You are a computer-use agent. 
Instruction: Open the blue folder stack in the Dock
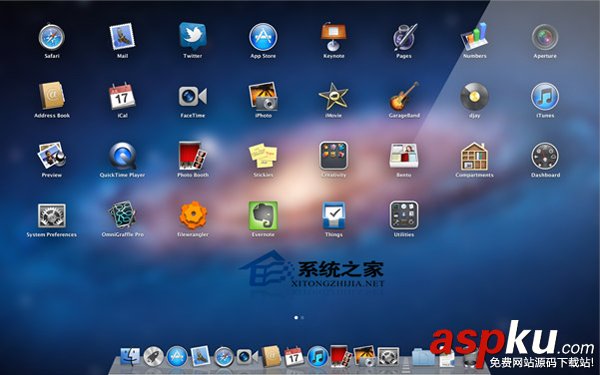pos(423,357)
